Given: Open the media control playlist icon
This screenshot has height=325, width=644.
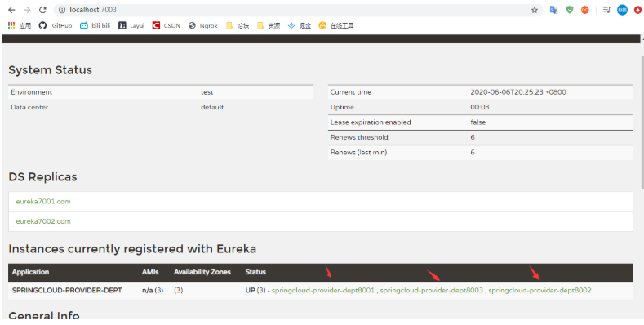Looking at the screenshot, I should [x=606, y=10].
